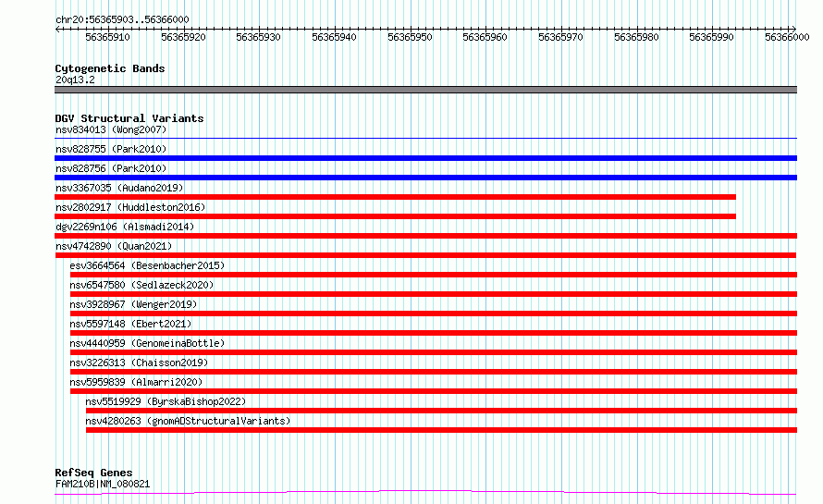Click the RefSeq Genes track title
The width and height of the screenshot is (823, 504).
click(93, 473)
